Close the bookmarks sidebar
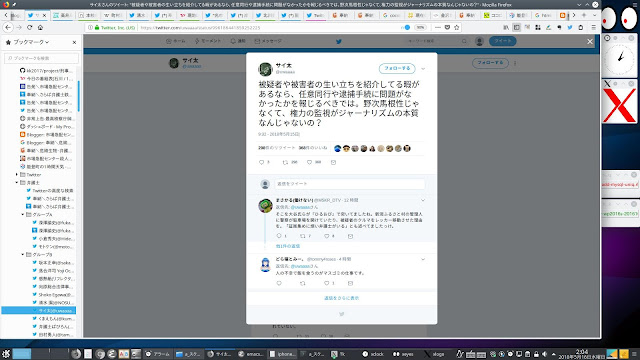The width and height of the screenshot is (640, 360). (74, 42)
